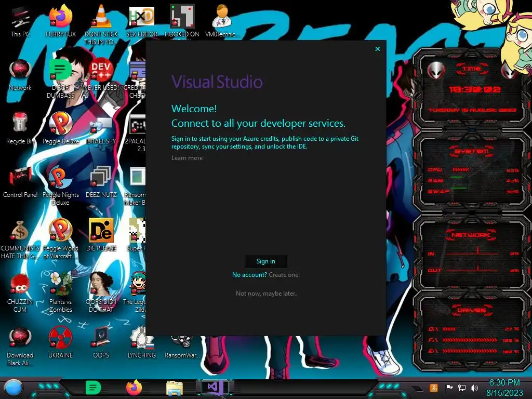Image resolution: width=532 pixels, height=399 pixels.
Task: Click the Create one! account link
Action: click(x=284, y=275)
